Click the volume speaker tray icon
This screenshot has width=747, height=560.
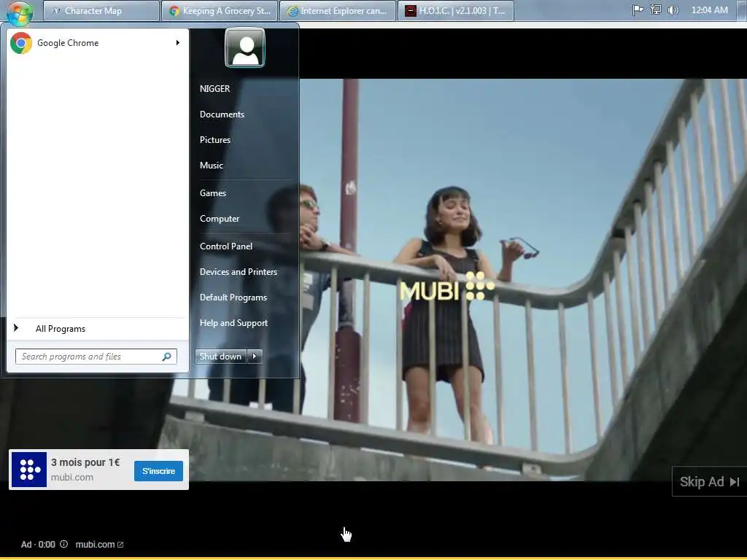(x=673, y=10)
